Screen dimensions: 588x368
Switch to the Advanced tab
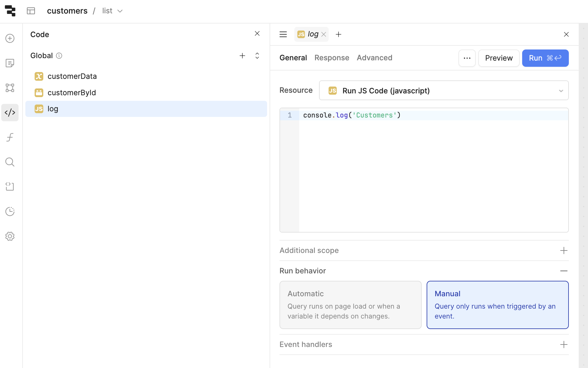pos(374,58)
